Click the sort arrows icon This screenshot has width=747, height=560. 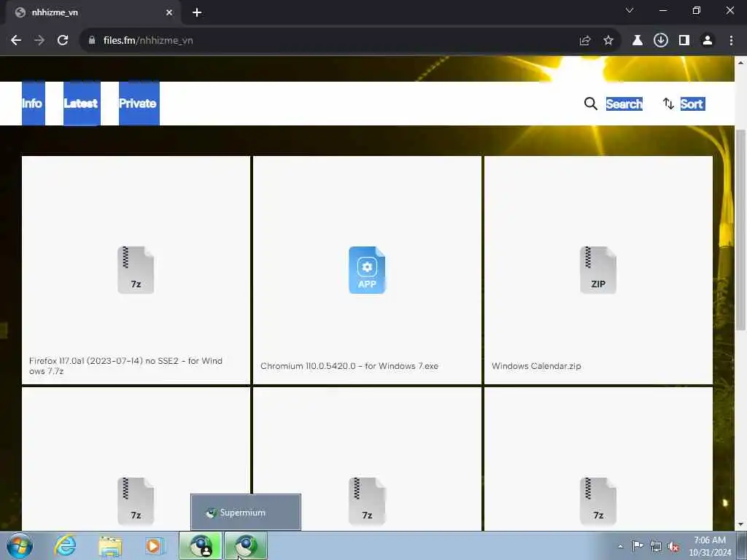668,104
